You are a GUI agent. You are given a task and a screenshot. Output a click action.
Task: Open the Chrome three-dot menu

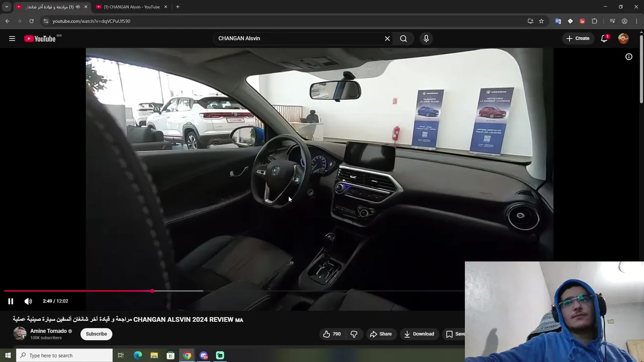click(x=636, y=21)
